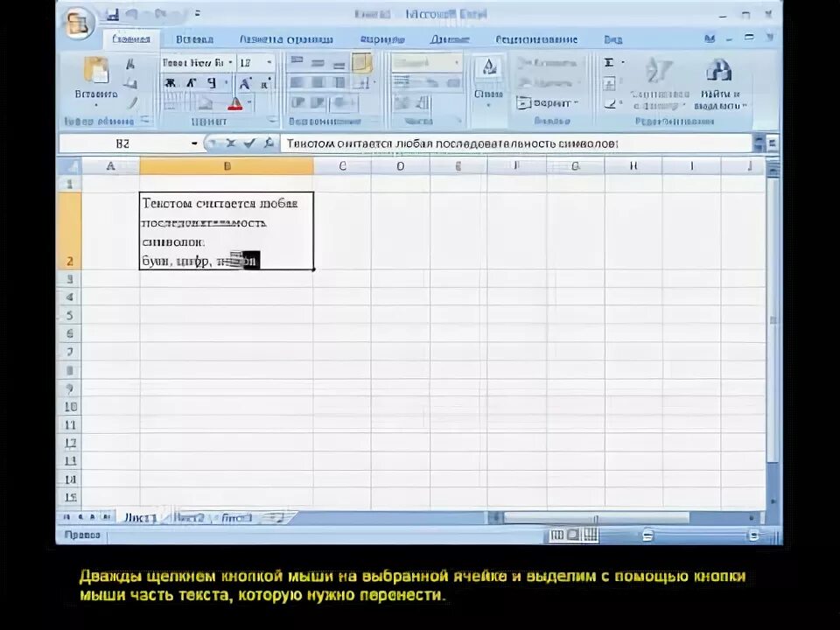Open the Рецензирование ribbon tab

(536, 39)
